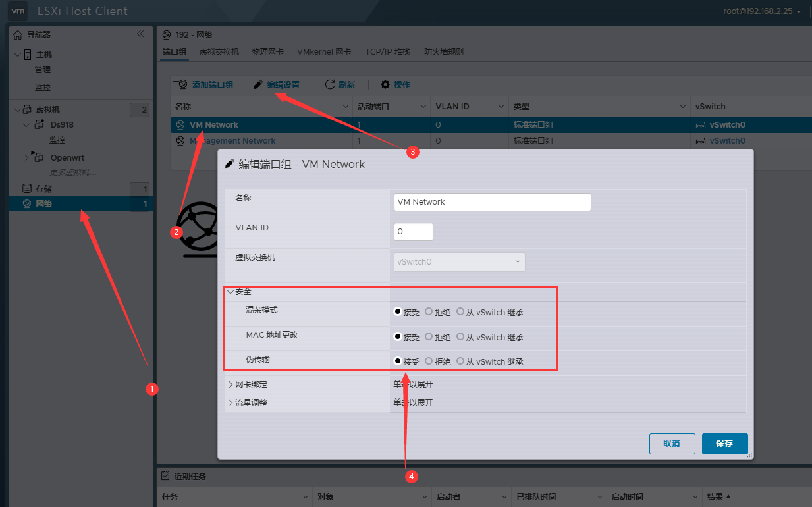
Task: Set 伪传输 to 接受
Action: [398, 361]
